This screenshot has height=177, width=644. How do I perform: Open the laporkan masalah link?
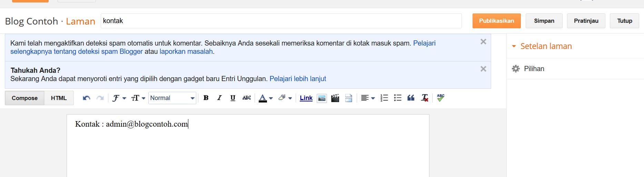point(186,51)
